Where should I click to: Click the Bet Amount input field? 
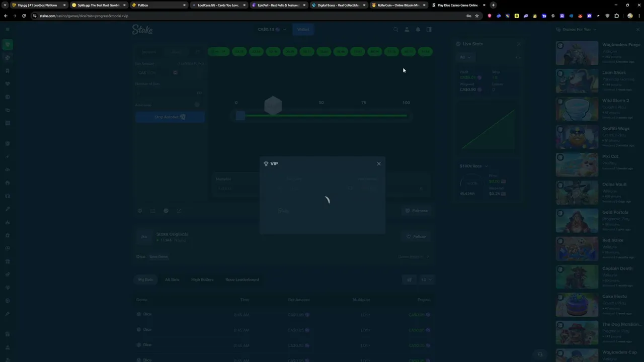(x=154, y=72)
